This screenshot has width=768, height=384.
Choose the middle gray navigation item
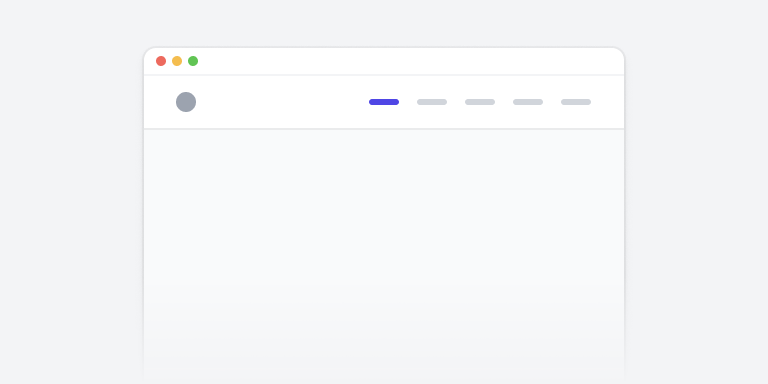[480, 102]
